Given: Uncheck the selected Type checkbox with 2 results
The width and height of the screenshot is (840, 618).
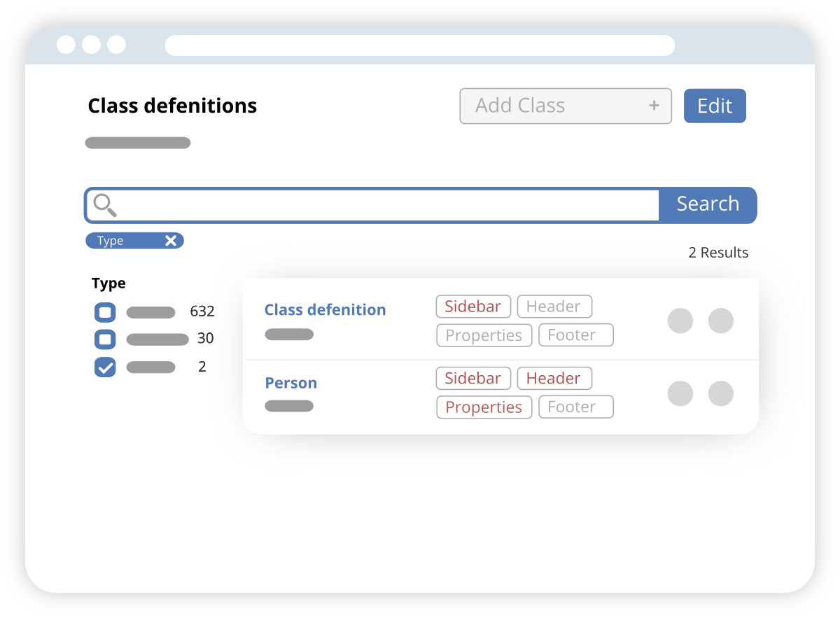Looking at the screenshot, I should (105, 367).
